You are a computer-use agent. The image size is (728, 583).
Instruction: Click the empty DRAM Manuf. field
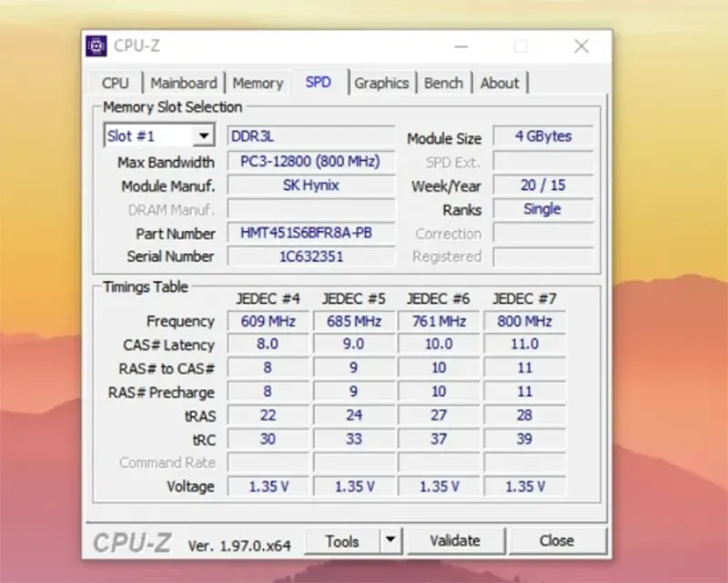pyautogui.click(x=311, y=209)
